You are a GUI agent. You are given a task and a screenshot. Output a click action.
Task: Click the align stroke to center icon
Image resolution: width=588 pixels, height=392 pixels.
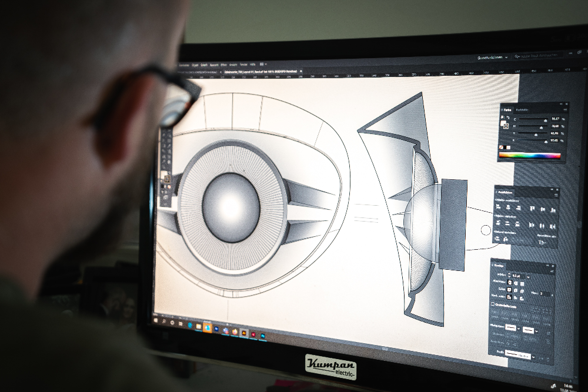coord(509,297)
